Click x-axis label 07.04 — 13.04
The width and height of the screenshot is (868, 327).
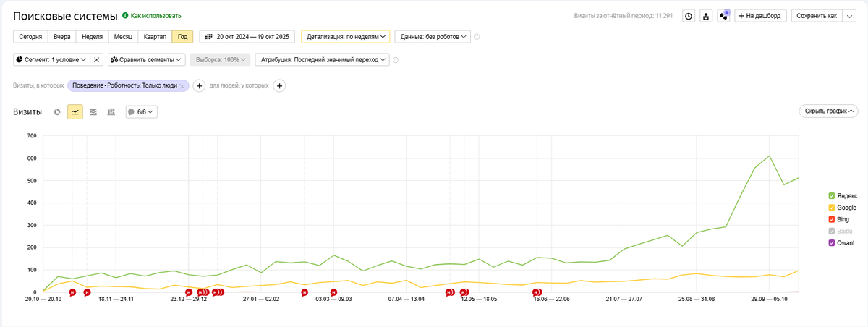tap(406, 299)
